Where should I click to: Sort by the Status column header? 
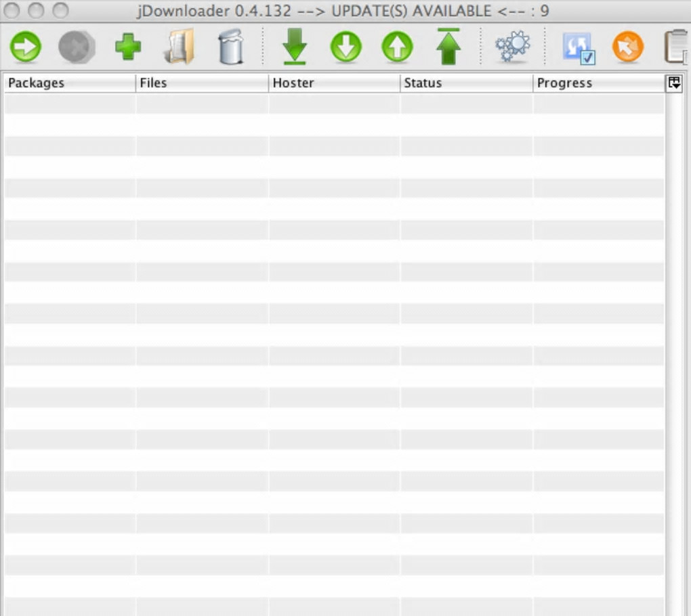(x=466, y=83)
